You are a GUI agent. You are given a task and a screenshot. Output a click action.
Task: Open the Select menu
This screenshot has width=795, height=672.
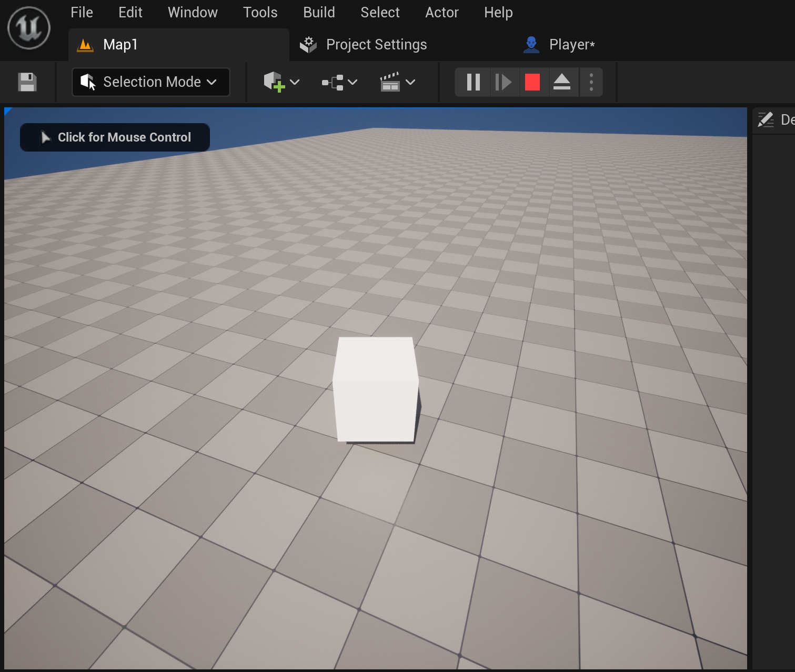pos(380,12)
